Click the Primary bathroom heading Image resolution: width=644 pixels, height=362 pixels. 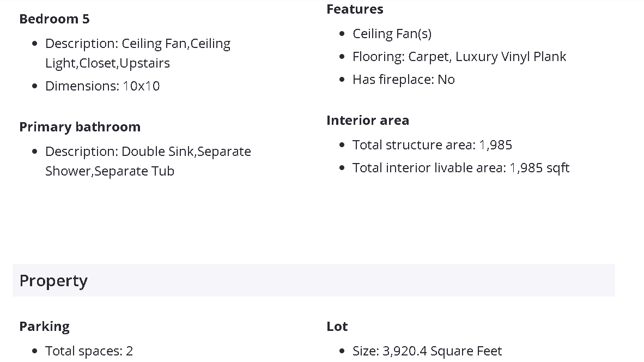point(80,127)
